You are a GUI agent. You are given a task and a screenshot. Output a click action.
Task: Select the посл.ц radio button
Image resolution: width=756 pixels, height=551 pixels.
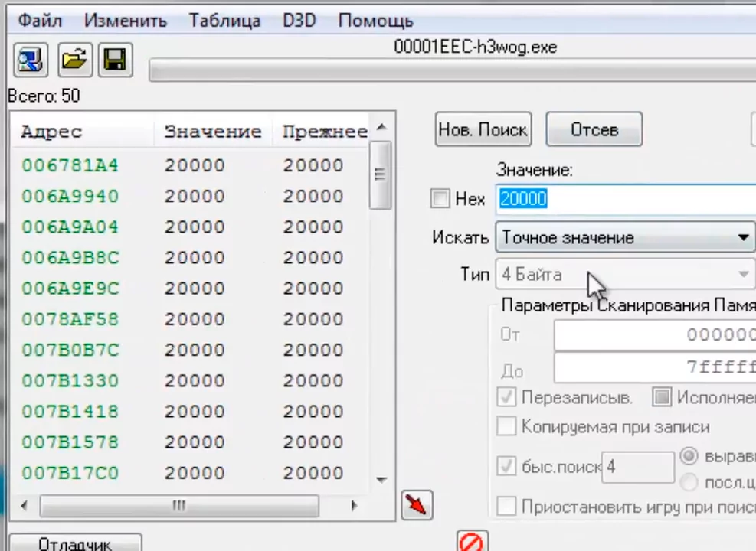click(x=689, y=481)
